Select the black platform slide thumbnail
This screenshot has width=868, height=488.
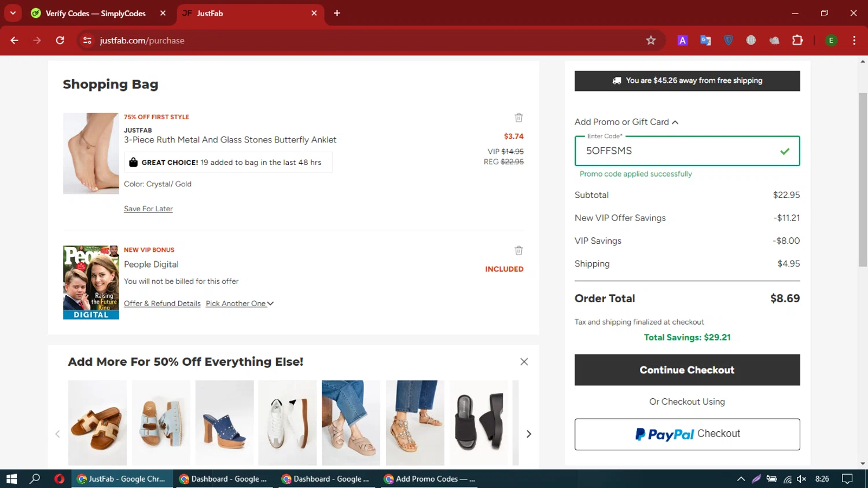tap(479, 423)
